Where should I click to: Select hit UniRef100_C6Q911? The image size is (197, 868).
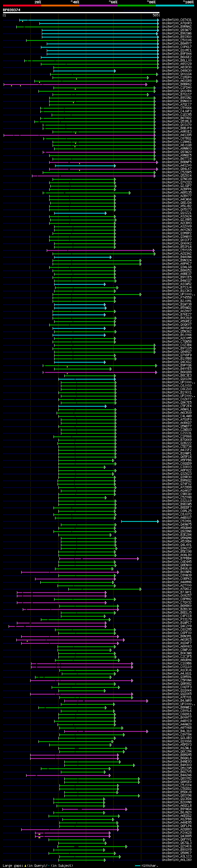coord(177,714)
